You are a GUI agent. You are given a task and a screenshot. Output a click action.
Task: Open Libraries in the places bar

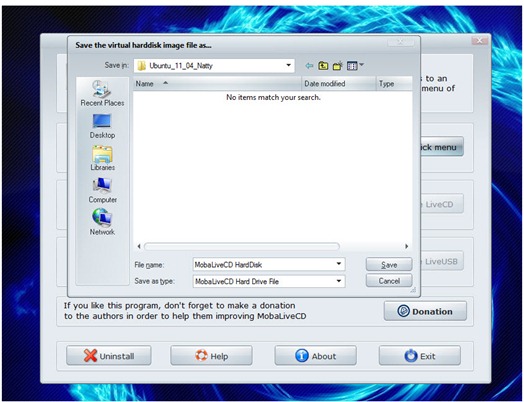point(102,158)
